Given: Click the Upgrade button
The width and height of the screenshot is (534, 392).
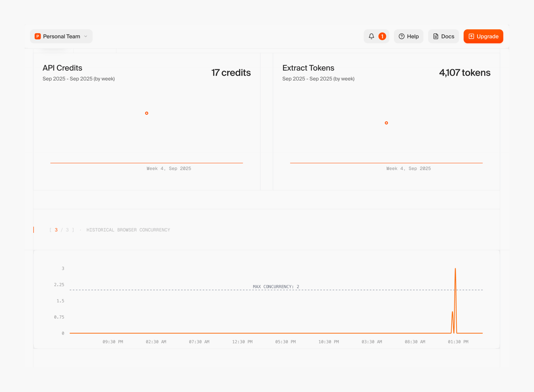Looking at the screenshot, I should [483, 36].
